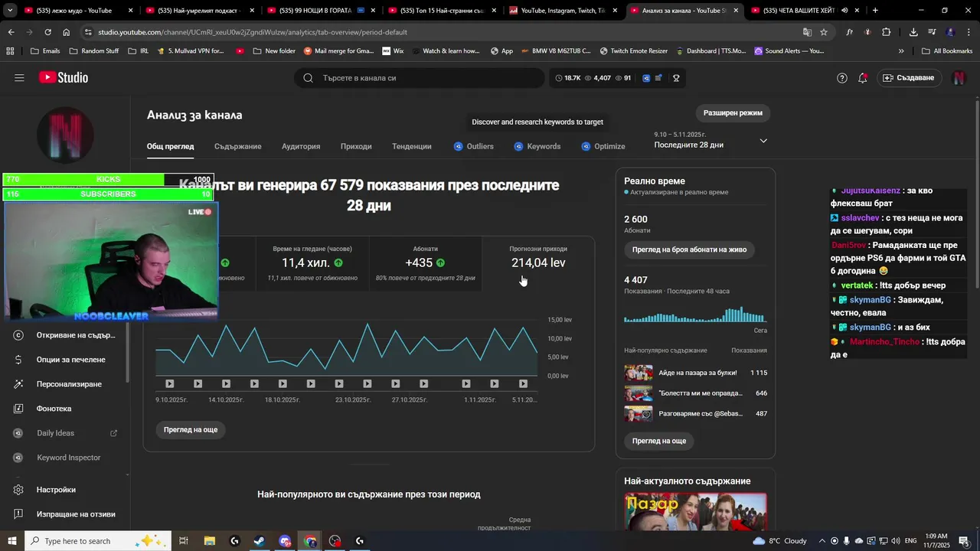Open the browser downloads icon

(913, 32)
